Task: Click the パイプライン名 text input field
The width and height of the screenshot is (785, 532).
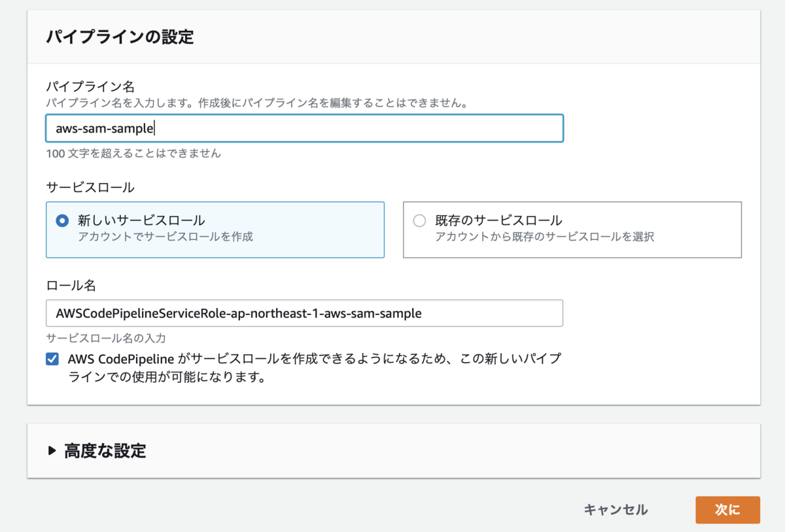Action: point(304,129)
